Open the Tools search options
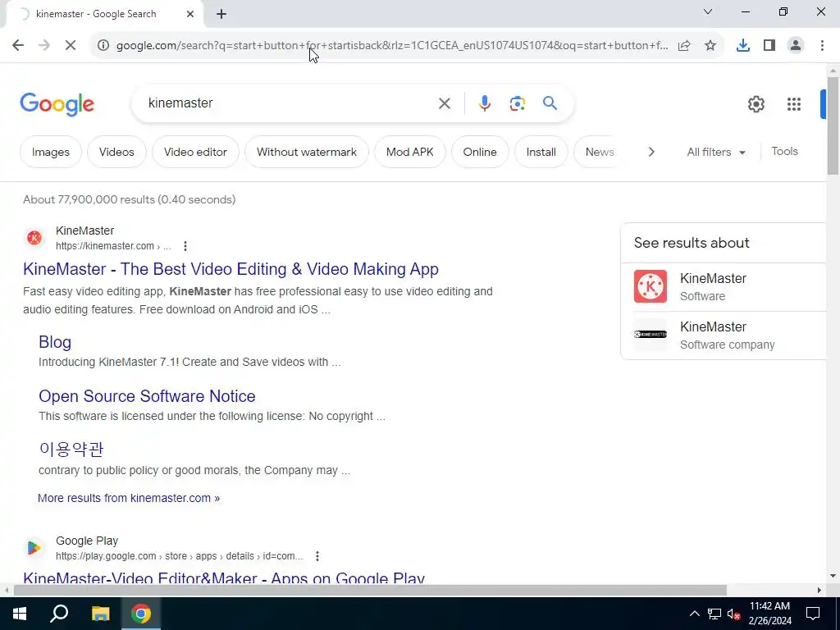 [784, 152]
